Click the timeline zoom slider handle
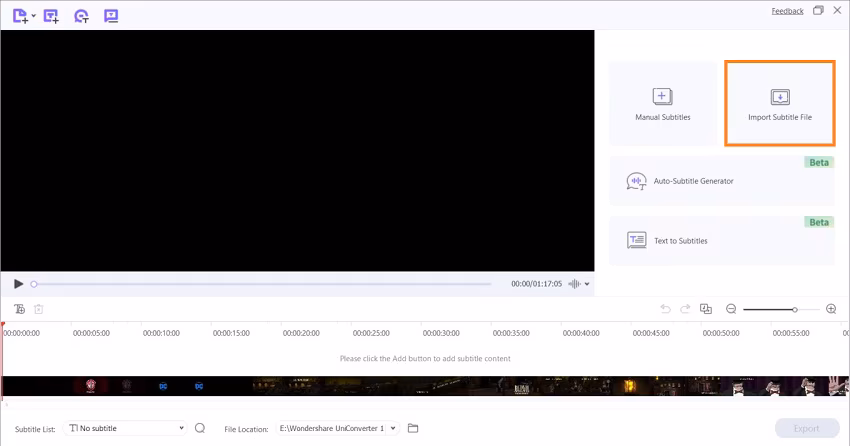 (795, 309)
